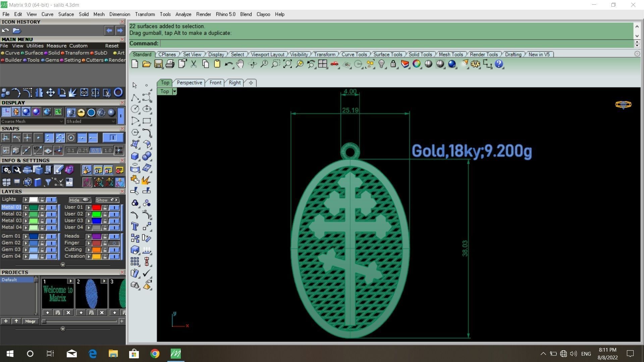Viewport: 644px width, 362px height.
Task: Expand project 1 thumbnail arrow
Action: click(x=70, y=281)
